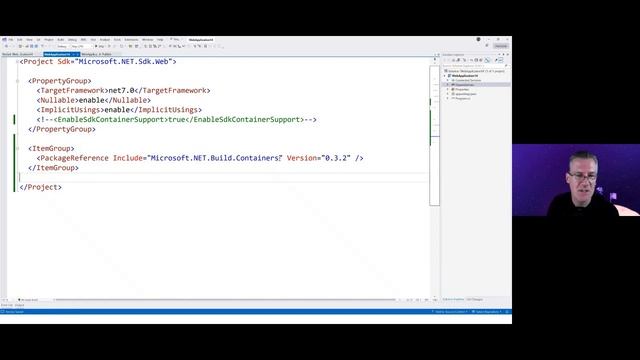Open the Extensions menu
Viewport: 640px width, 360px height.
[131, 40]
